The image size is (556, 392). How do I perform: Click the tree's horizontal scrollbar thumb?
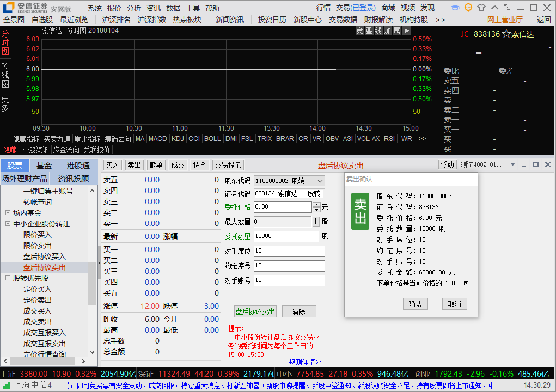pyautogui.click(x=42, y=361)
